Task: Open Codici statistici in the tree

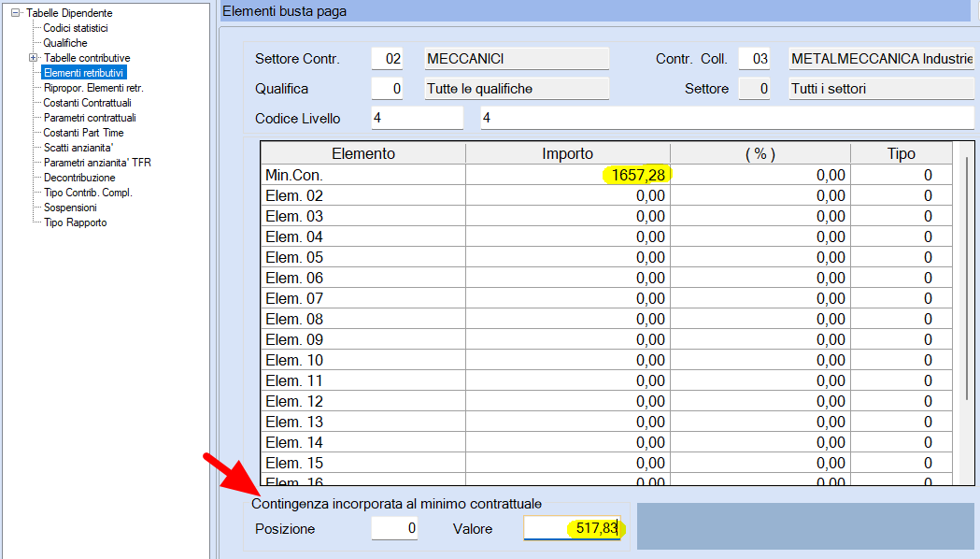Action: coord(76,28)
